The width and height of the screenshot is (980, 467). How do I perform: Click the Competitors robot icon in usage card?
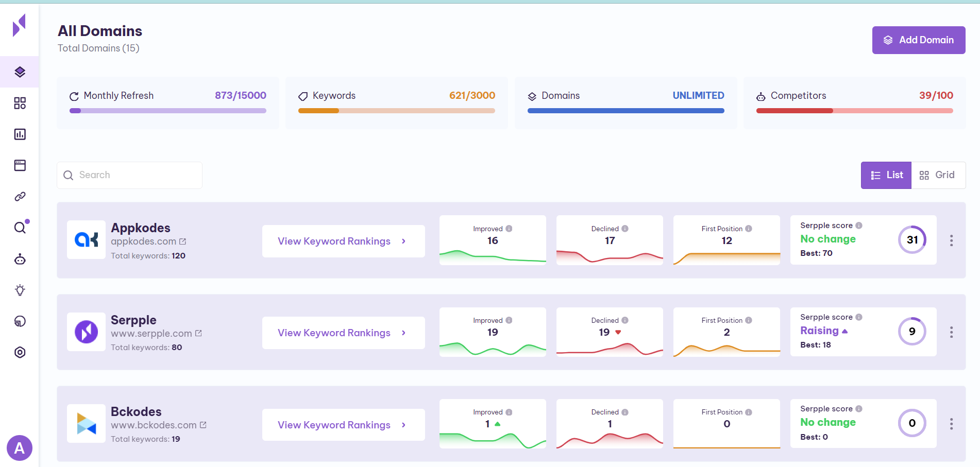[x=761, y=96]
